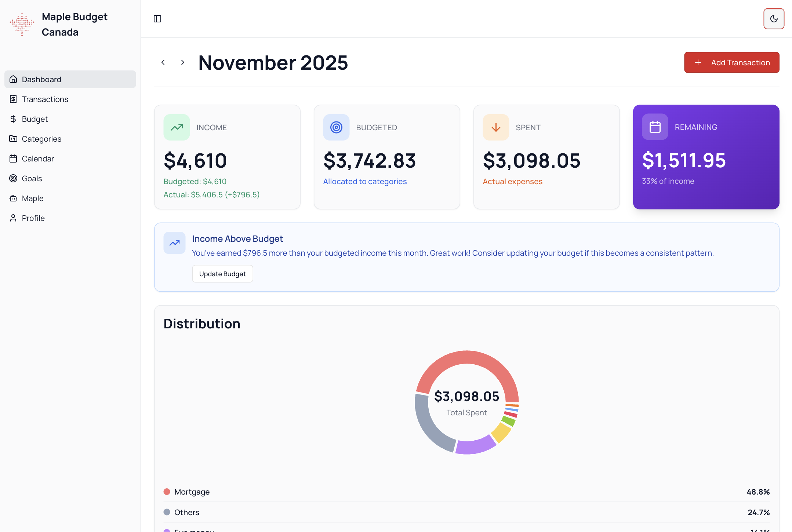Open the Transactions section

click(x=44, y=99)
